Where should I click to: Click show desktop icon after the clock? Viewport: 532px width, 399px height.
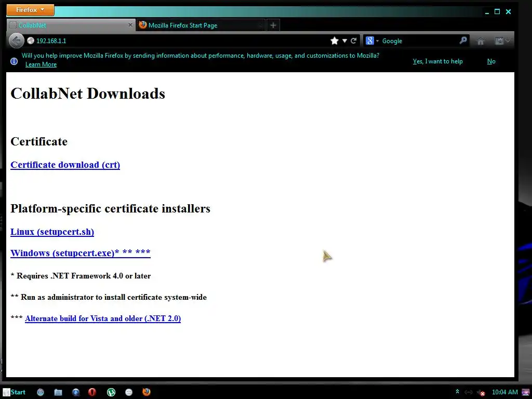525,392
